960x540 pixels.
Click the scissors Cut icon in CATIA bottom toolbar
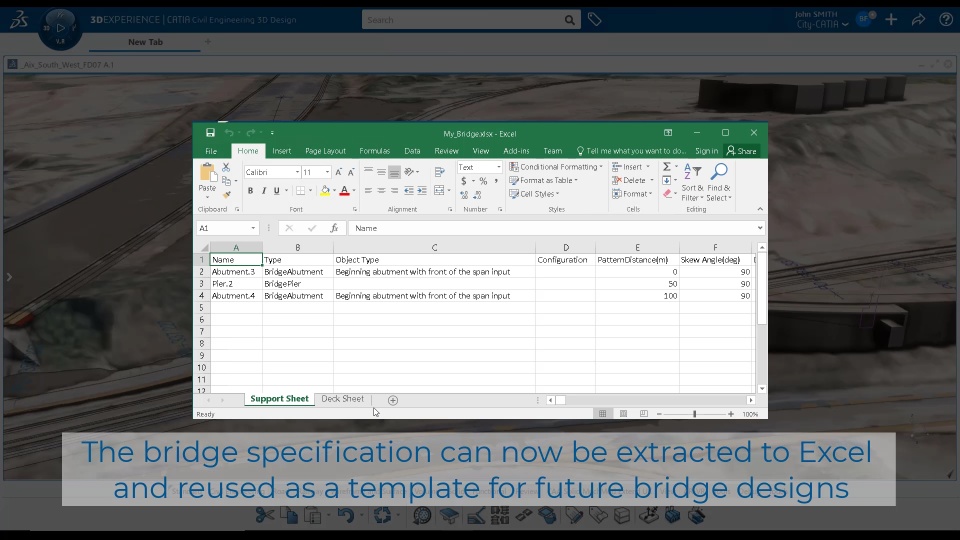[x=264, y=516]
